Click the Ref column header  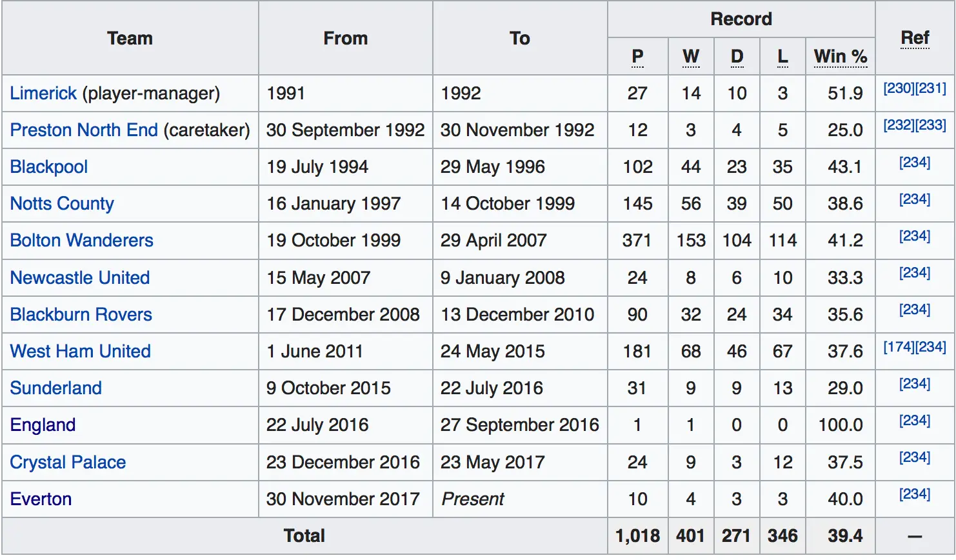(915, 38)
